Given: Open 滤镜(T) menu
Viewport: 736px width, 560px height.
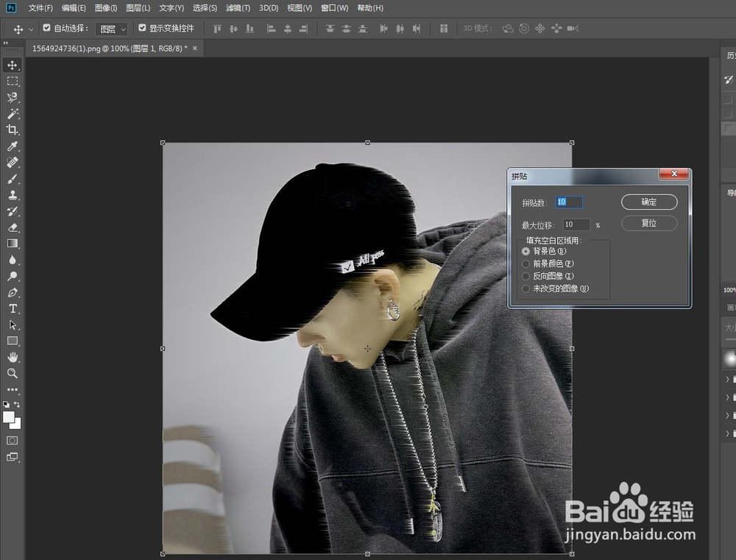Looking at the screenshot, I should [x=238, y=8].
